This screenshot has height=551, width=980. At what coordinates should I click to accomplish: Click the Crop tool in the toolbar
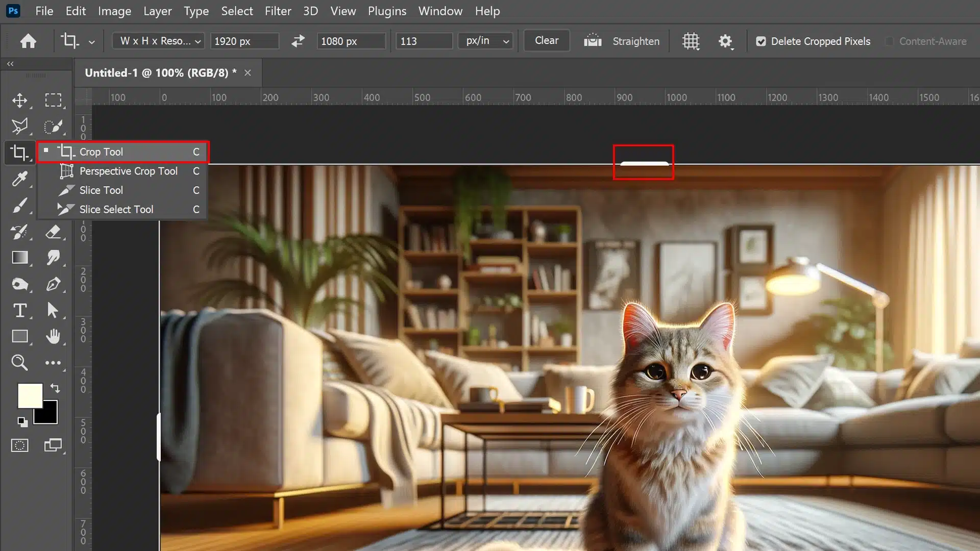(20, 152)
